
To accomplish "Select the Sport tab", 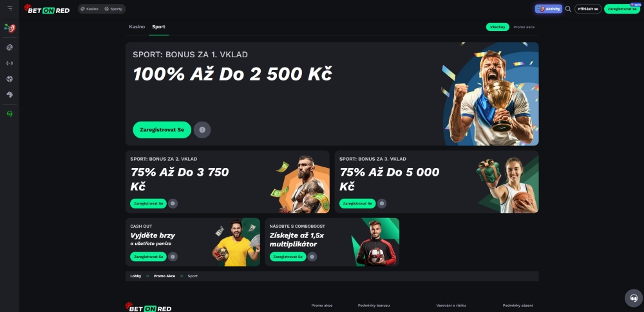I will pos(158,26).
